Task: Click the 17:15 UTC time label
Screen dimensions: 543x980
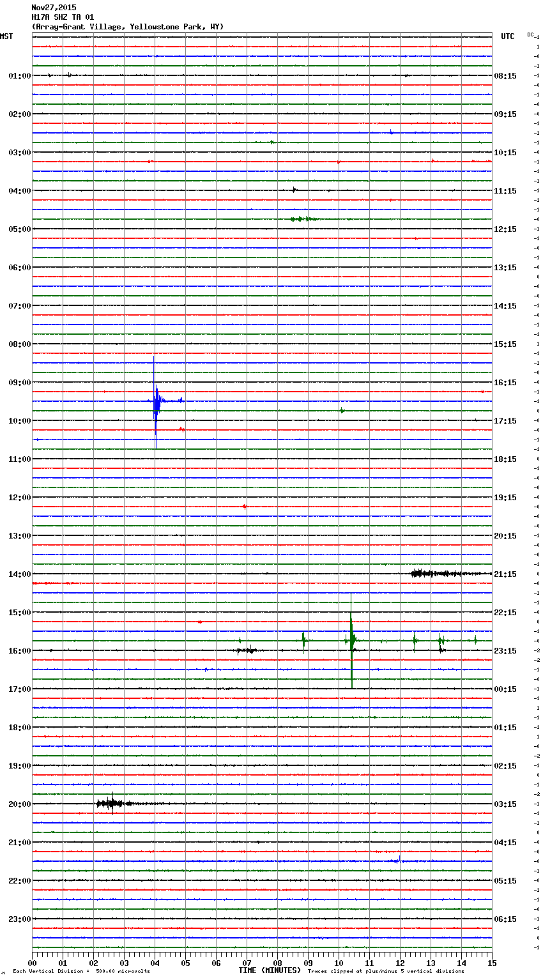Action: click(505, 421)
